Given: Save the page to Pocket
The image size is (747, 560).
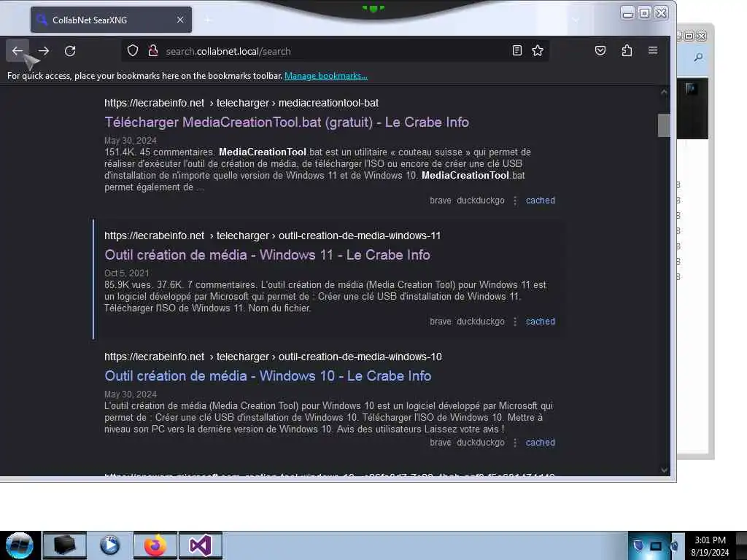Looking at the screenshot, I should click(600, 50).
